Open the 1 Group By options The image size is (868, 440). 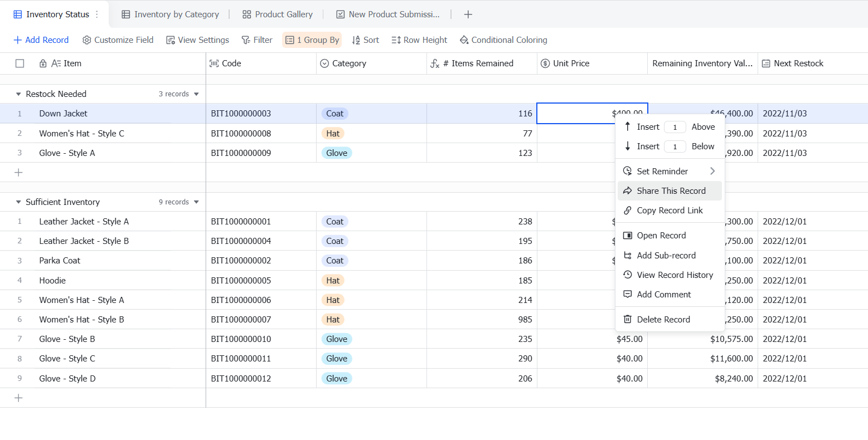(x=312, y=40)
